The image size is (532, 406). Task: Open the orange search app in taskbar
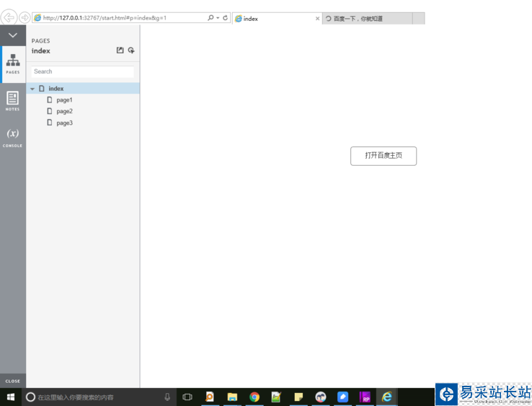[x=210, y=397]
